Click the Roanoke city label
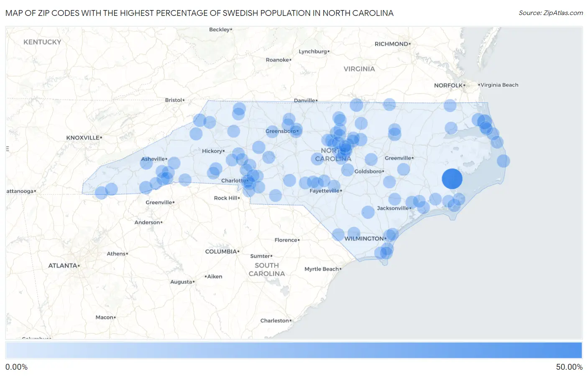The height and width of the screenshot is (376, 588). tap(278, 60)
